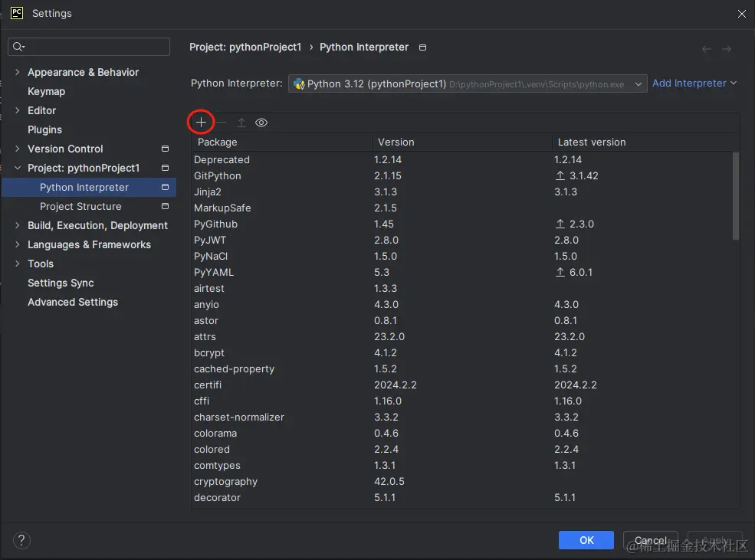755x560 pixels.
Task: Click the OK button
Action: 586,540
